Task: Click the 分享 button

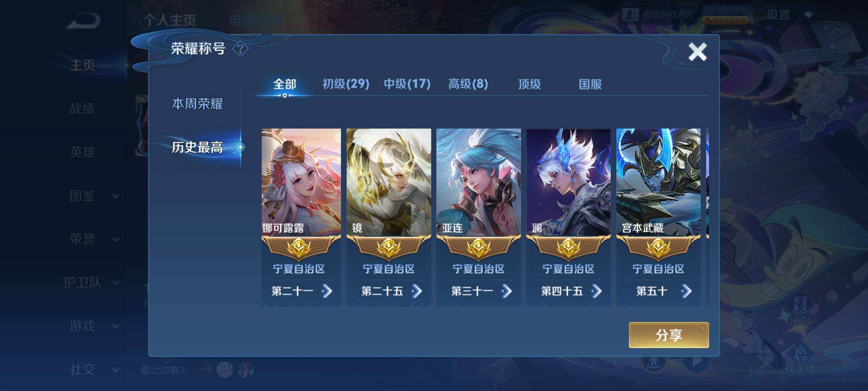Action: (669, 335)
